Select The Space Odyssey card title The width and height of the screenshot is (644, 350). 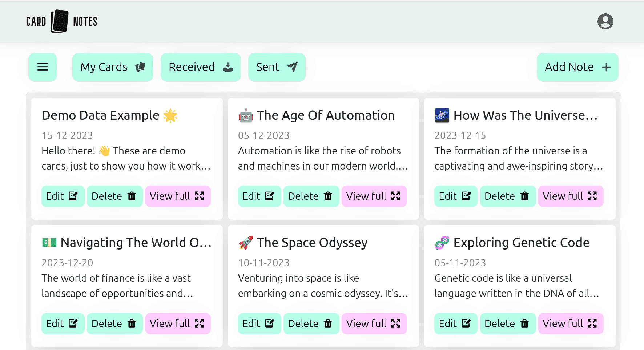point(312,243)
